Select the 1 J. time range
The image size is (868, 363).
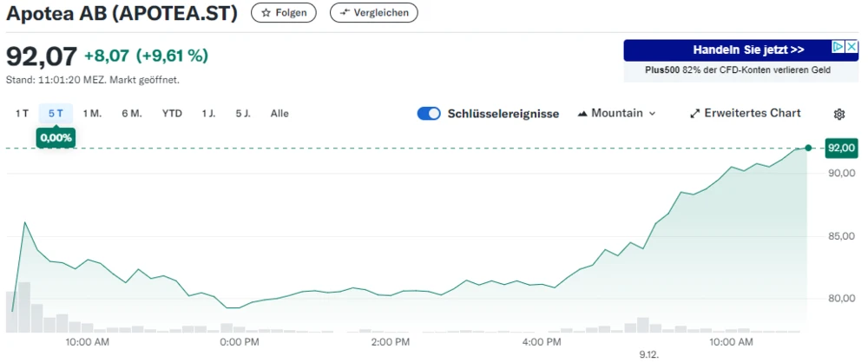tap(208, 114)
